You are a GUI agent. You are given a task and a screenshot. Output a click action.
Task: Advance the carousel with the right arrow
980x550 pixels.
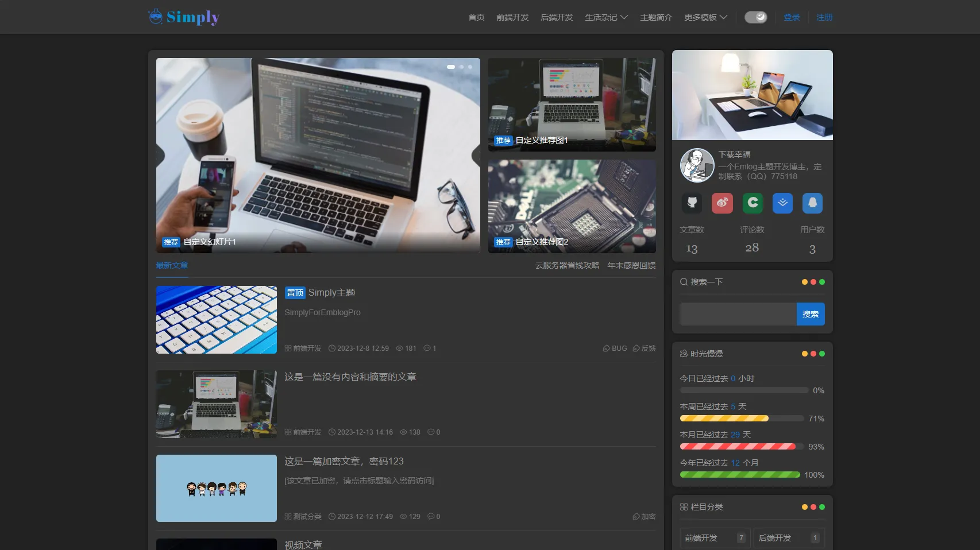tap(476, 155)
